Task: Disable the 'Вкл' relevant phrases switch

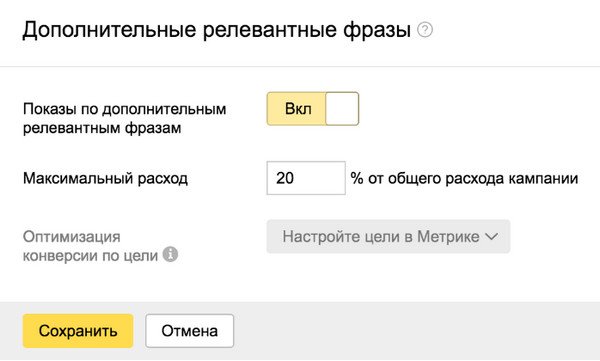Action: coord(313,109)
